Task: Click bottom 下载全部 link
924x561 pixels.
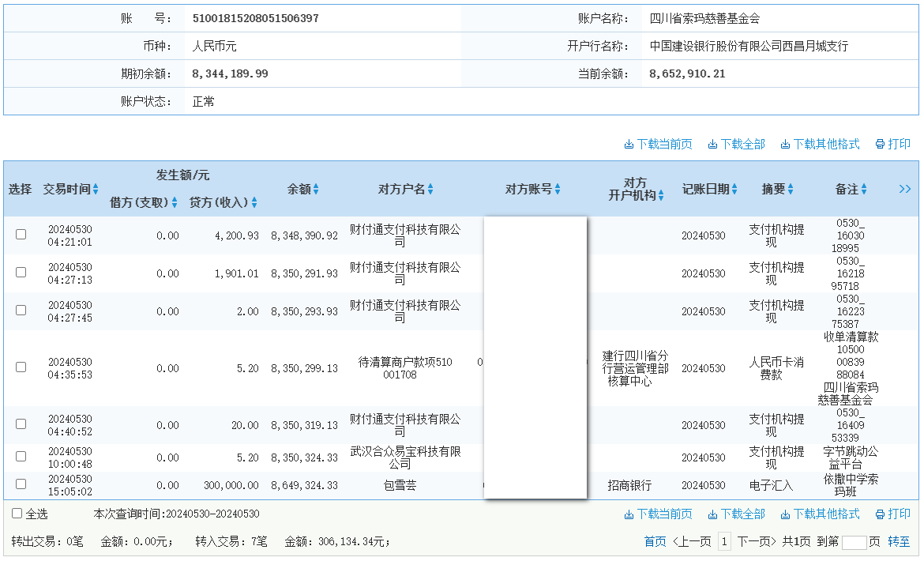Action: 737,514
